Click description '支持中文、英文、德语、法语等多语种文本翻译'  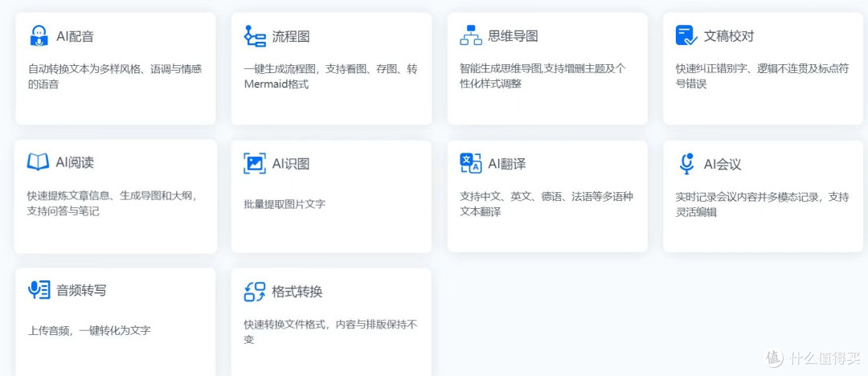(x=547, y=204)
